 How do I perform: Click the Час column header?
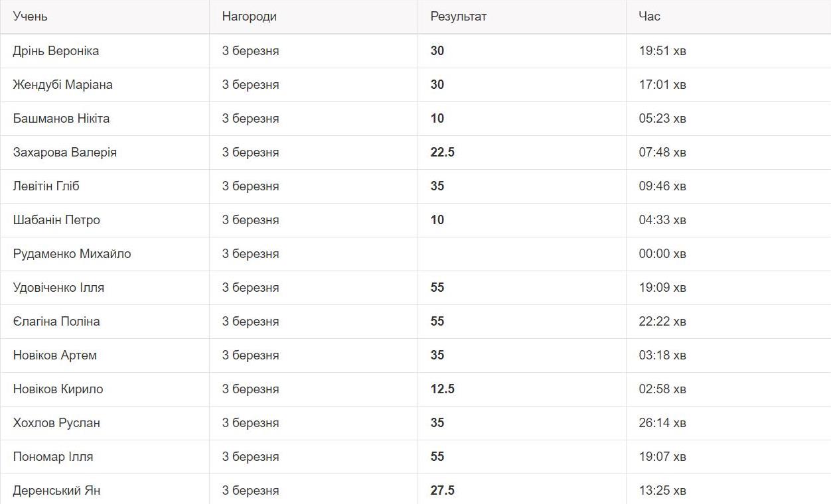coord(649,17)
